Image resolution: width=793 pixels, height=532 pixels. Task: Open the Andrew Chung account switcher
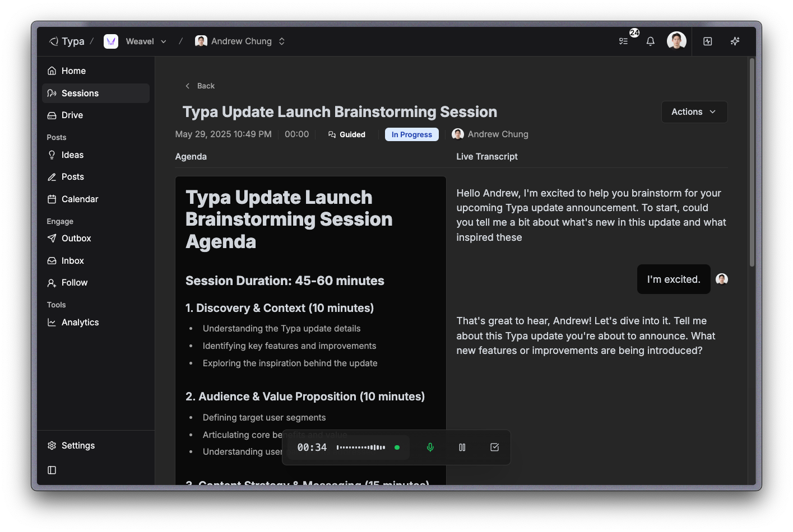click(x=241, y=41)
